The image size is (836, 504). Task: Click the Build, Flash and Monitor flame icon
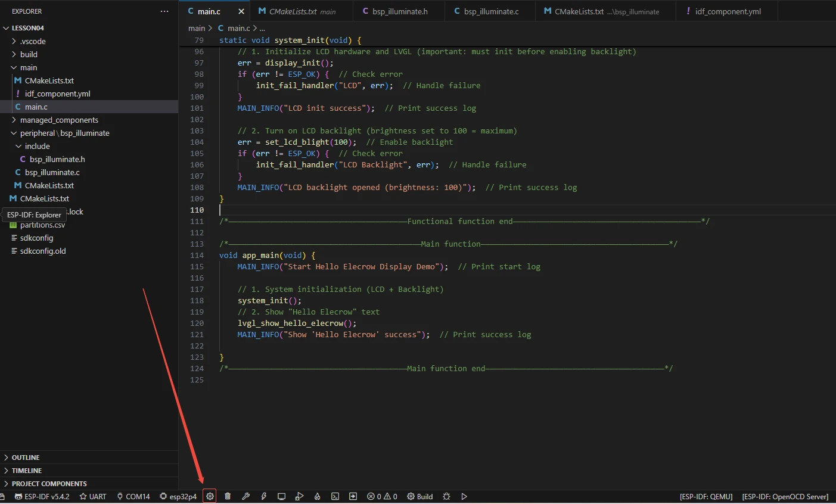[x=317, y=496]
